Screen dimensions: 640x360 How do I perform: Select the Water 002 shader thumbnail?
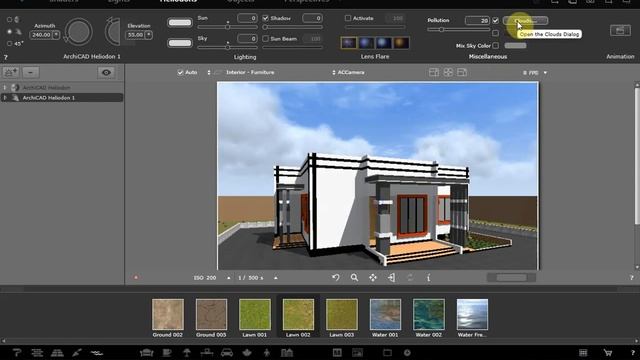(x=429, y=314)
